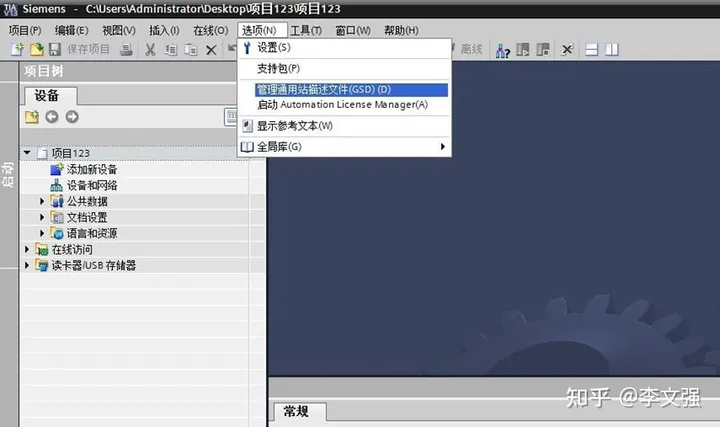The width and height of the screenshot is (720, 427).
Task: Open the 插入(I) menu
Action: (x=164, y=30)
